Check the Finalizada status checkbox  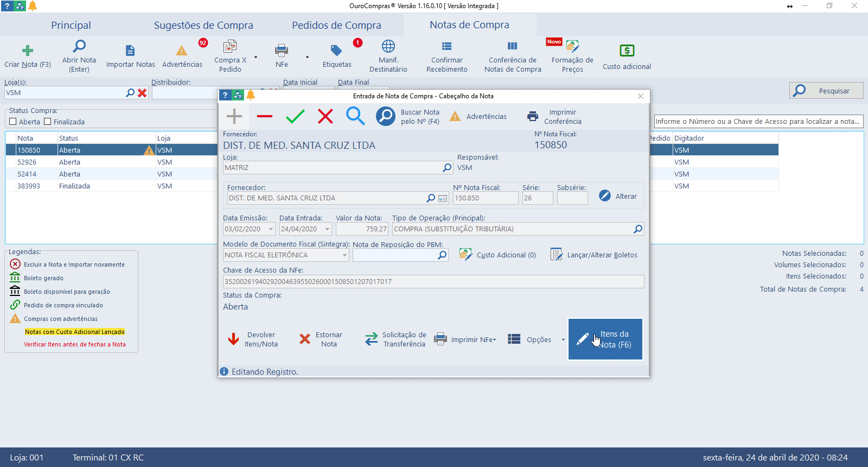48,122
